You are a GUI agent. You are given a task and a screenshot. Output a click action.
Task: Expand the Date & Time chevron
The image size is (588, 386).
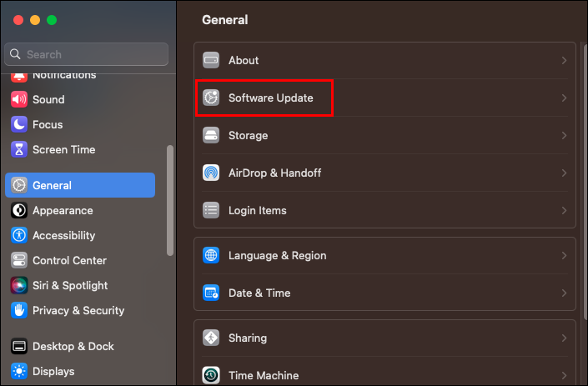564,293
